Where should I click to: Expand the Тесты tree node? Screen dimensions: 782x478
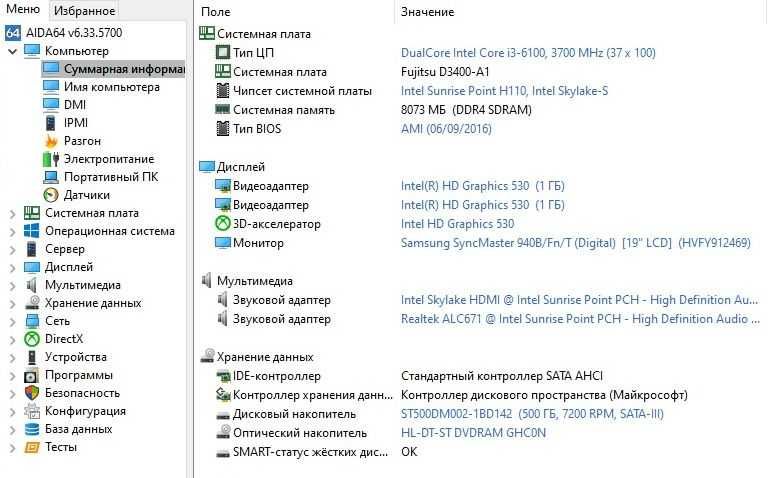click(x=12, y=448)
